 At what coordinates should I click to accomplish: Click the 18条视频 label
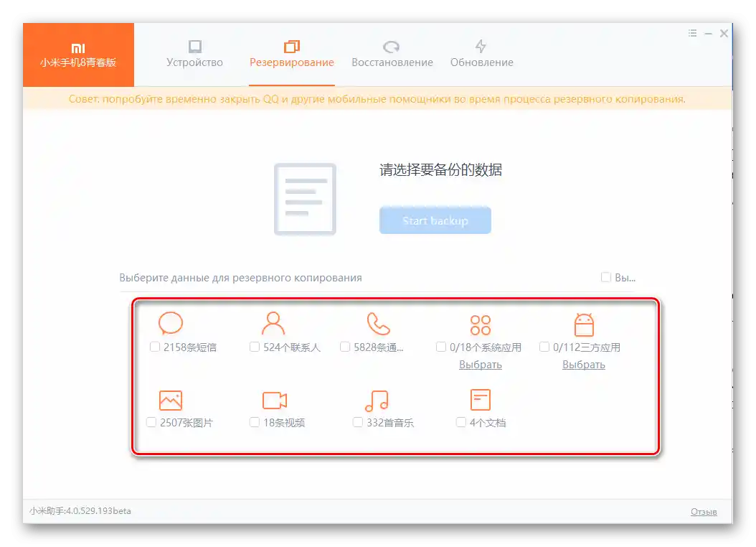[x=284, y=423]
